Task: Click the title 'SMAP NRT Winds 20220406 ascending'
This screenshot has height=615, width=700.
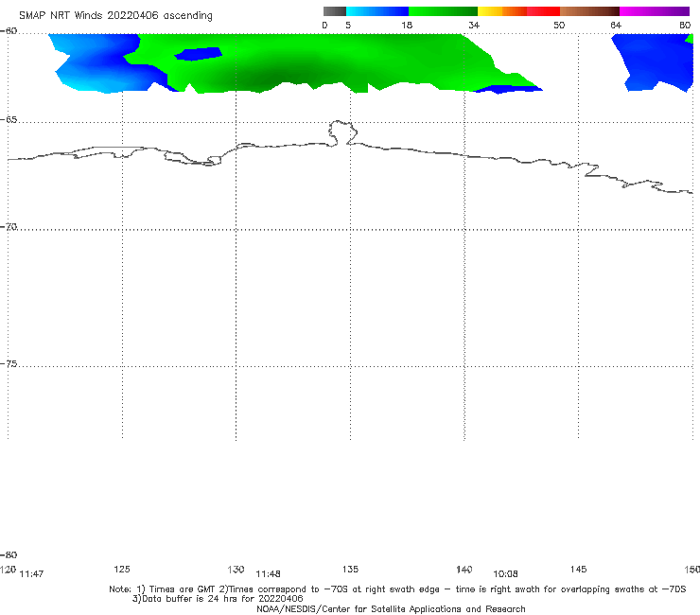Action: 115,15
